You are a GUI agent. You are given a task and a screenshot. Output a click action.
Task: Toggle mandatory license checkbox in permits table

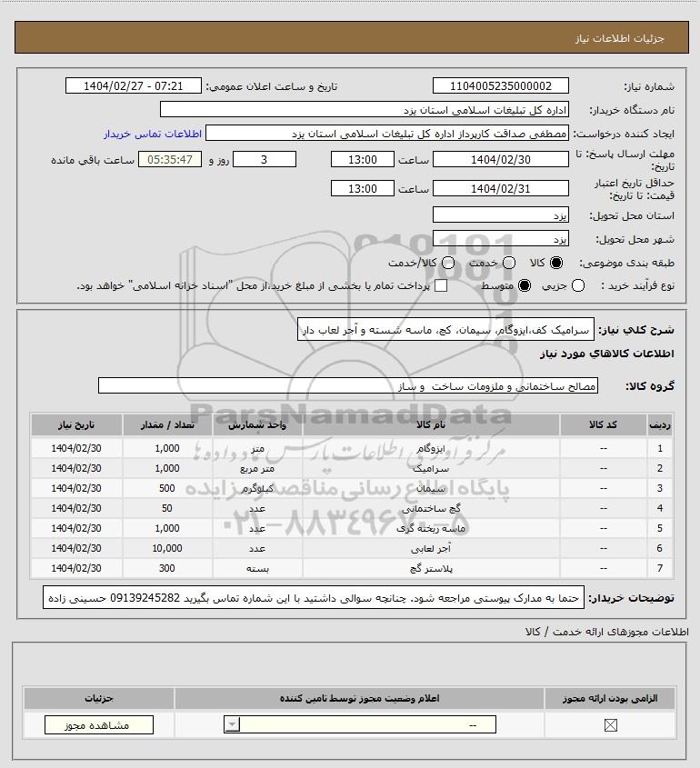point(610,725)
